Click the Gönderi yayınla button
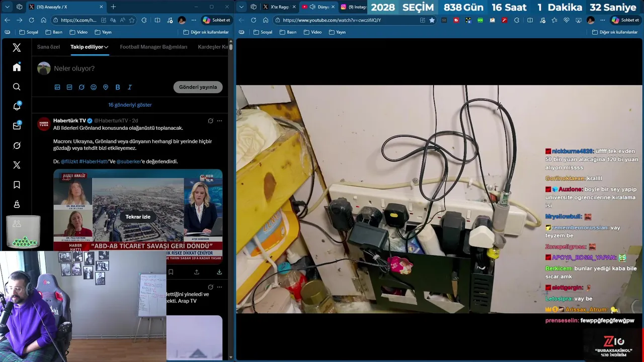The image size is (644, 362). [x=198, y=87]
